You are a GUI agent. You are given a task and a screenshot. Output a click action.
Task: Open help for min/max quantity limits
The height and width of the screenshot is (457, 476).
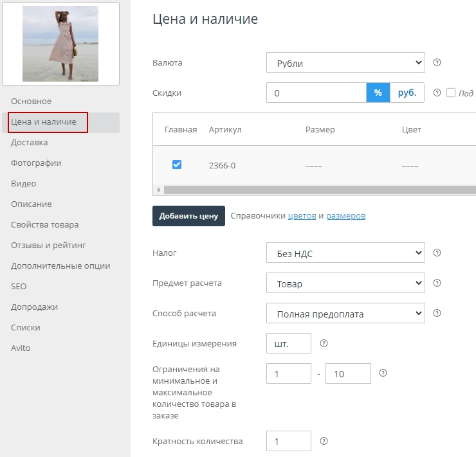click(383, 373)
